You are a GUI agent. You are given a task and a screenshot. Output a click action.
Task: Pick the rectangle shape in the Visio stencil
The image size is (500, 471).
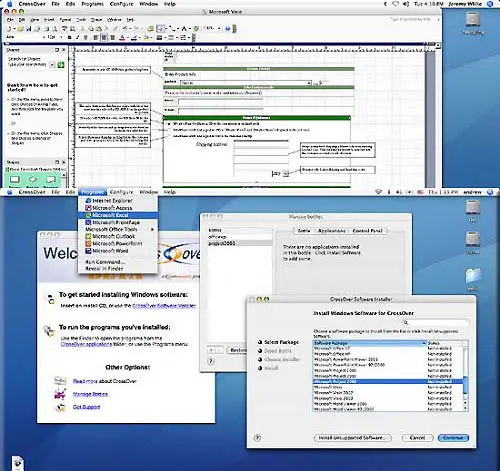14,180
